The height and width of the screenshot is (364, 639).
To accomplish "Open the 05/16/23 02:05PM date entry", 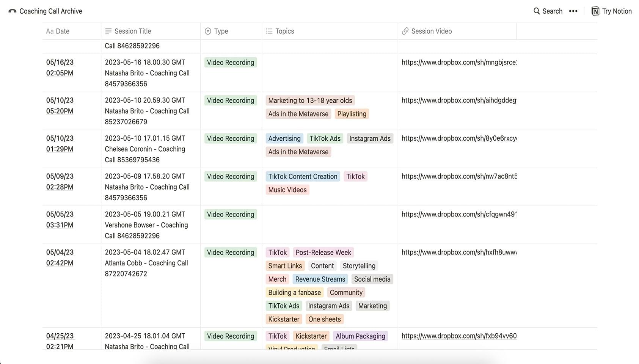I will point(60,67).
